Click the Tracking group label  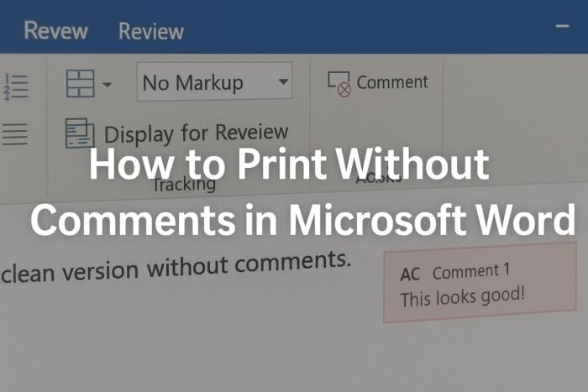click(x=184, y=184)
